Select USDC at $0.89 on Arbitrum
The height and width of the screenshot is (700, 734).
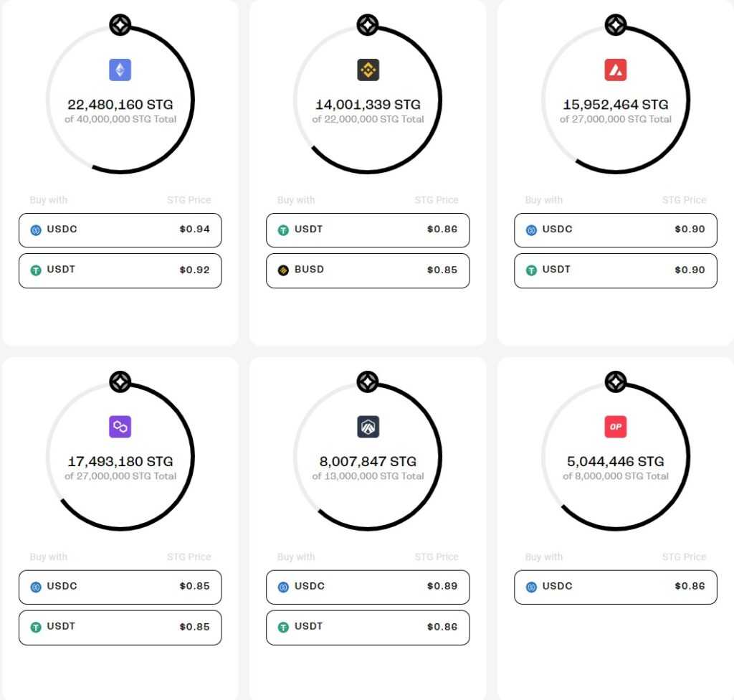point(368,587)
